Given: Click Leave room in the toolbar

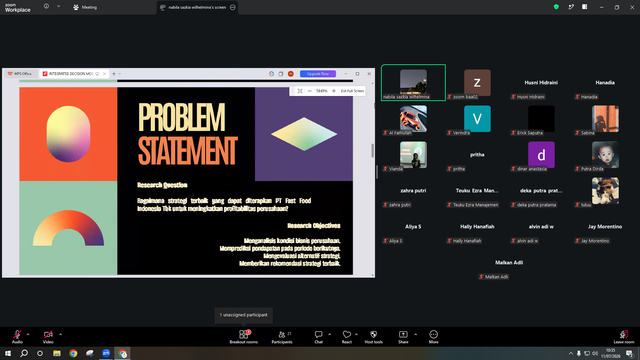Looking at the screenshot, I should click(x=624, y=337).
